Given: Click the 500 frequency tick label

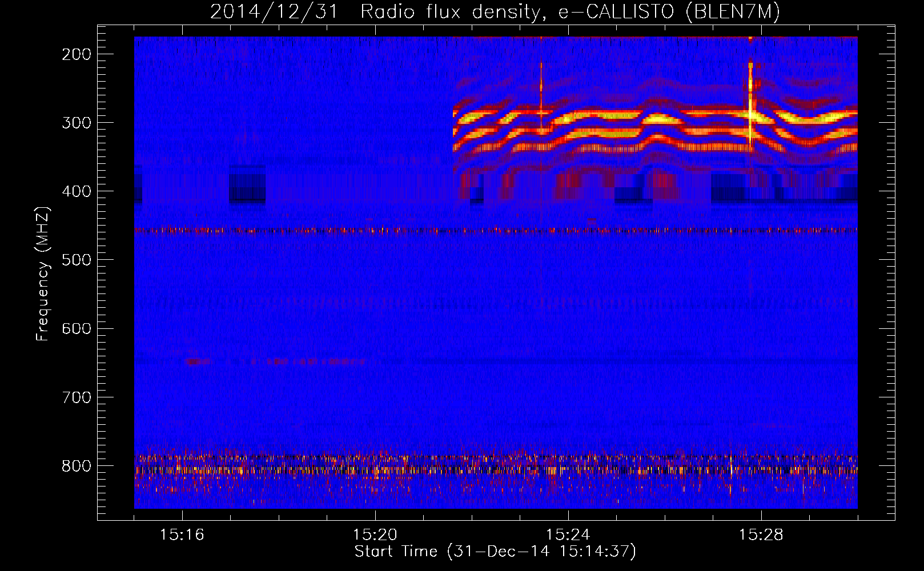Looking at the screenshot, I should [77, 260].
